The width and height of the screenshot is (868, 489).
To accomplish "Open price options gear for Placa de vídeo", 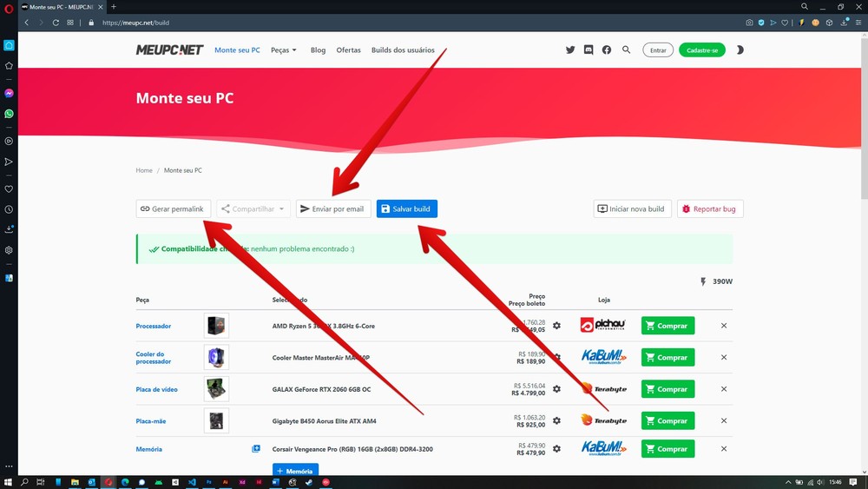I will point(556,389).
